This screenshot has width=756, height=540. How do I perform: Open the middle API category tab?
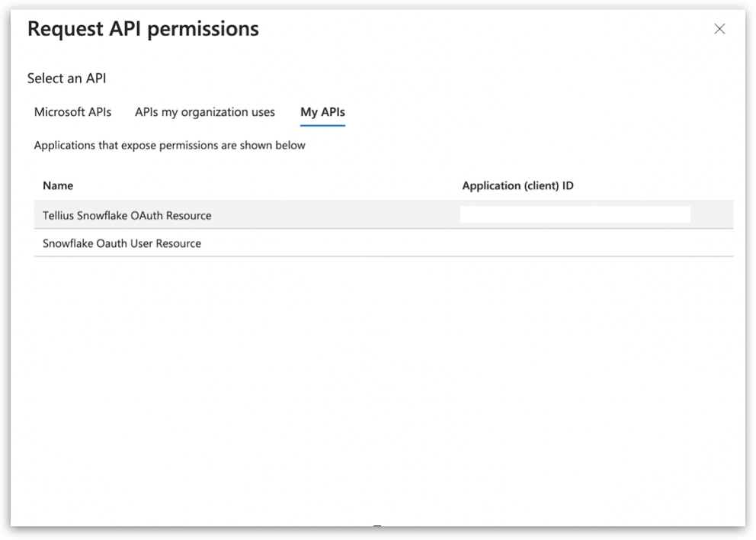pos(204,112)
